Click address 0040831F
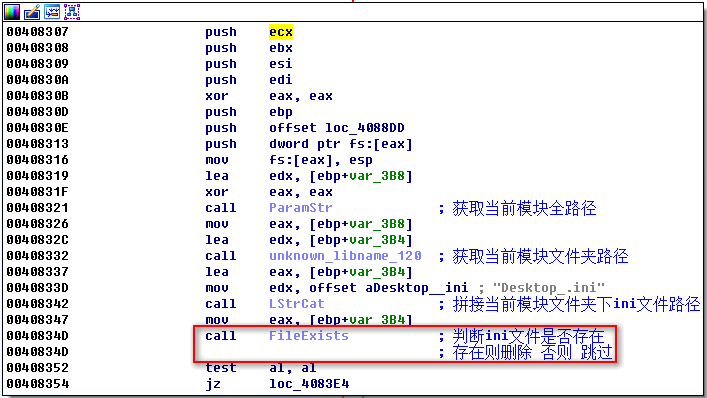The height and width of the screenshot is (398, 707). point(37,192)
